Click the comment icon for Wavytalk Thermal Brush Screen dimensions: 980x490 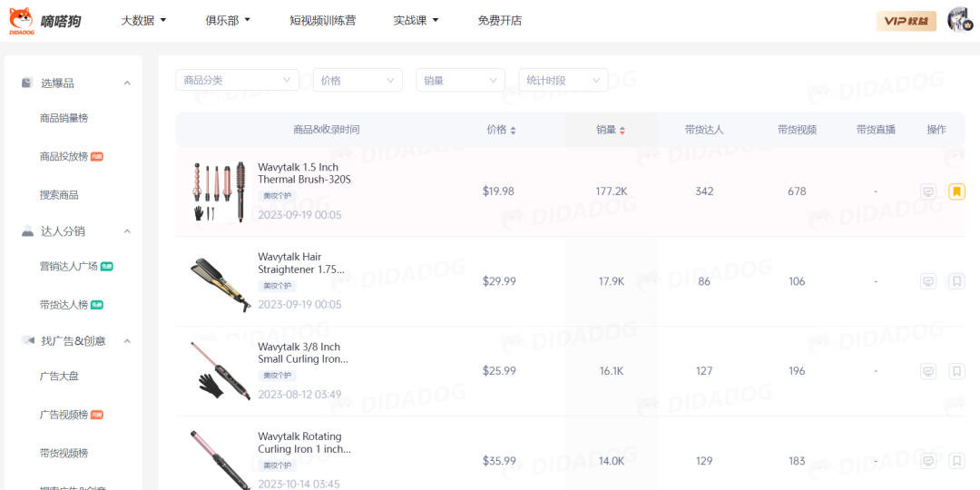(928, 191)
